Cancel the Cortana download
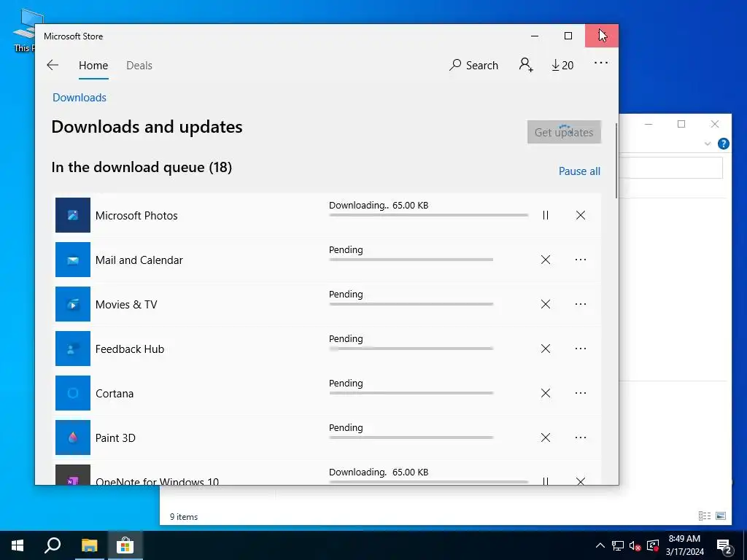747x560 pixels. [x=546, y=393]
